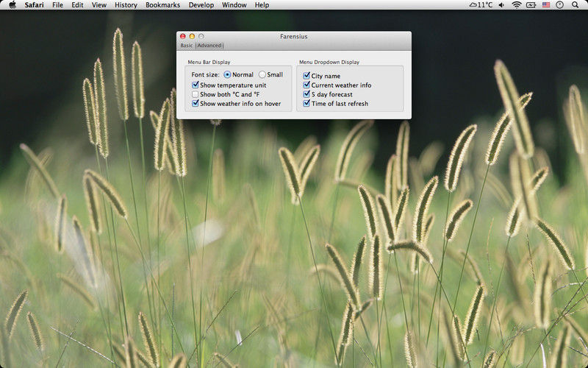Screen dimensions: 588x368
Task: Open the volume control in menu bar
Action: click(501, 5)
